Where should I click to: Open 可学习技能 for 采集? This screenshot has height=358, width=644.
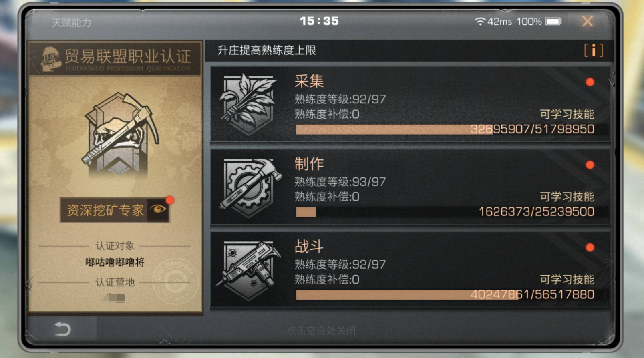(567, 114)
